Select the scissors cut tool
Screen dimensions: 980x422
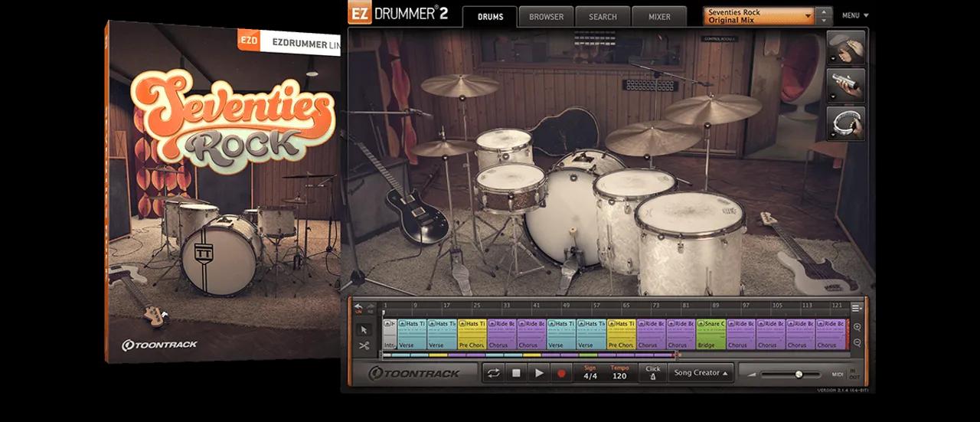(x=364, y=345)
